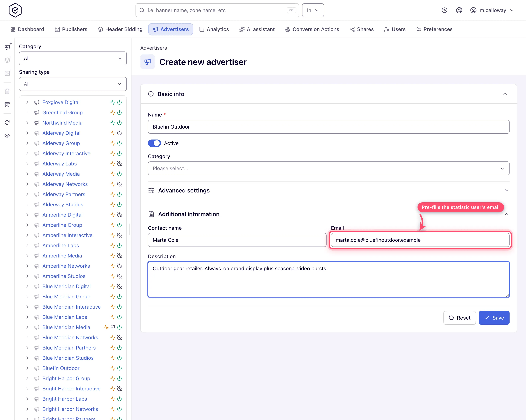Open the help lifebuoy icon
The width and height of the screenshot is (526, 420).
click(459, 10)
